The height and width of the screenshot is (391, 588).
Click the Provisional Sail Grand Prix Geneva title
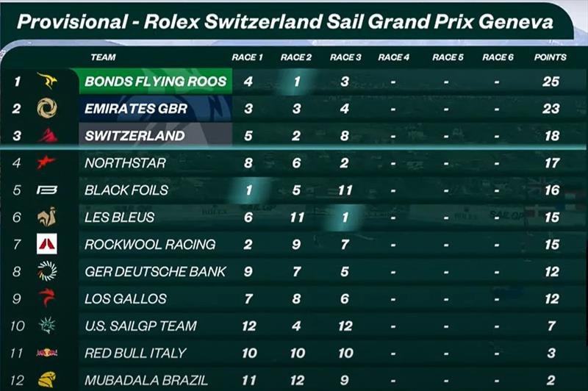284,22
